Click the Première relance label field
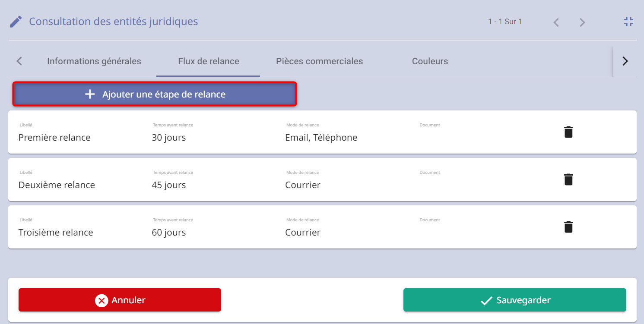Viewport: 644px width, 324px height. (x=54, y=138)
